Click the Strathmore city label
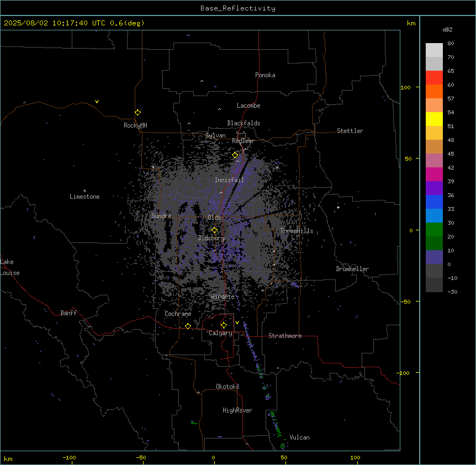This screenshot has height=465, width=476. tap(285, 336)
